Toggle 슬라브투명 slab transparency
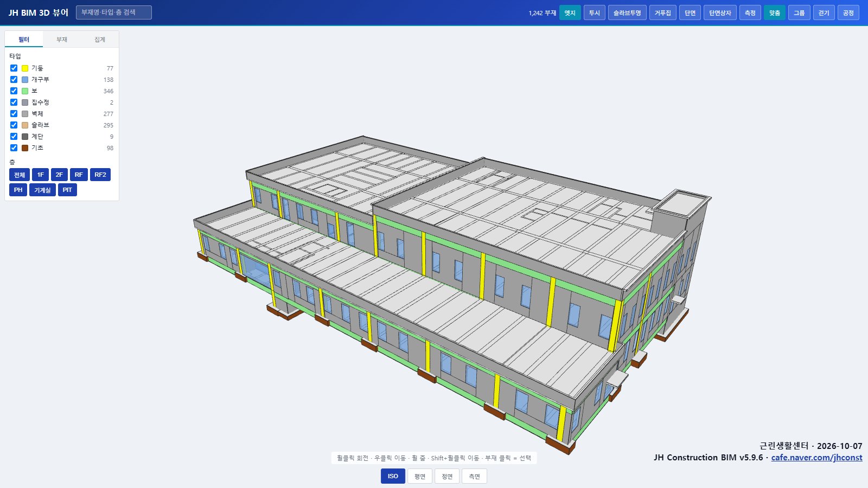The height and width of the screenshot is (488, 868). (x=627, y=12)
